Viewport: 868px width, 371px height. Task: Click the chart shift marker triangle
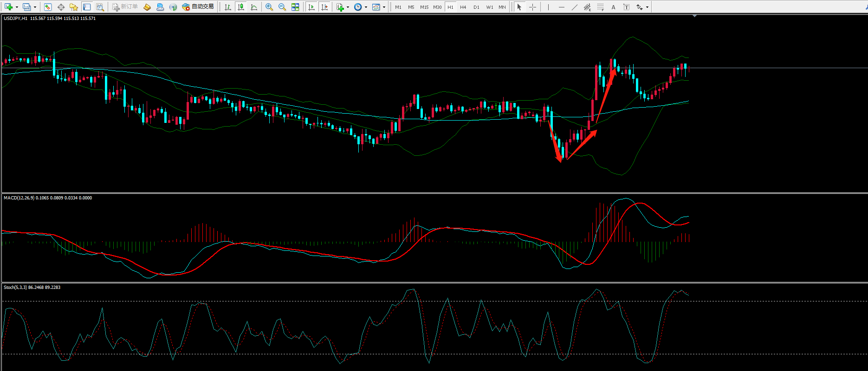click(694, 16)
